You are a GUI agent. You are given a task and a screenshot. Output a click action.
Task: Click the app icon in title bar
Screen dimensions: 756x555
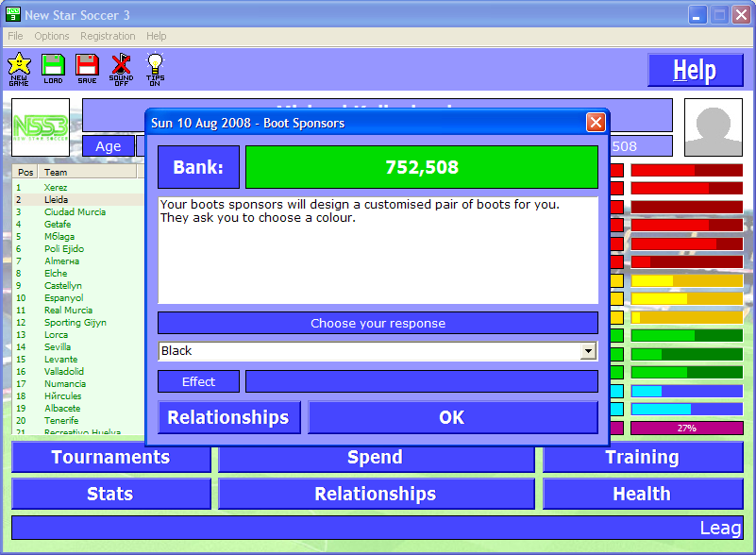[x=12, y=15]
